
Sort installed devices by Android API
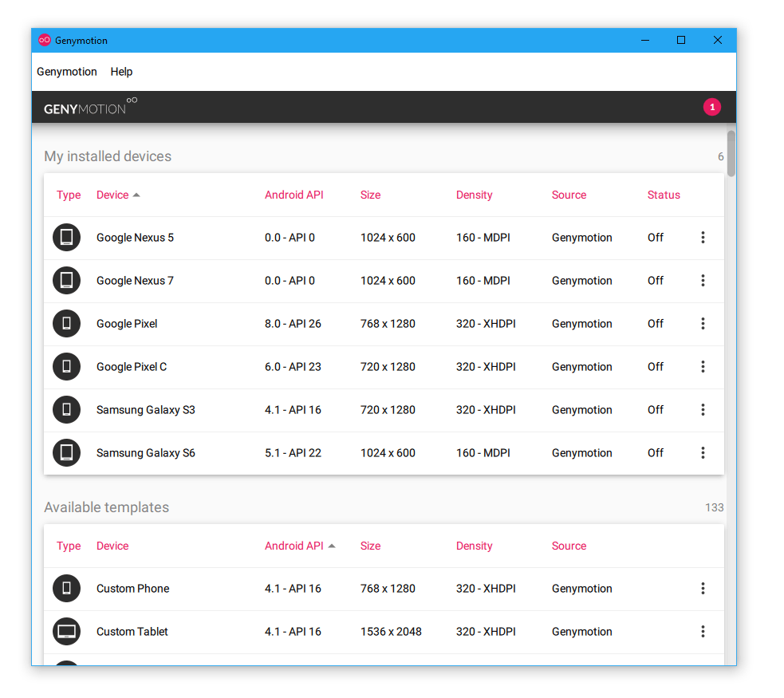[x=294, y=195]
